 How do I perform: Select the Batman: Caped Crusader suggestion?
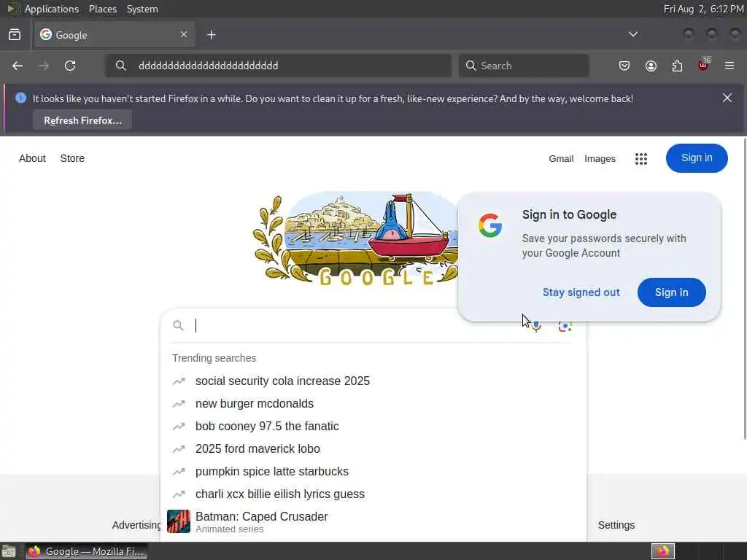click(373, 522)
